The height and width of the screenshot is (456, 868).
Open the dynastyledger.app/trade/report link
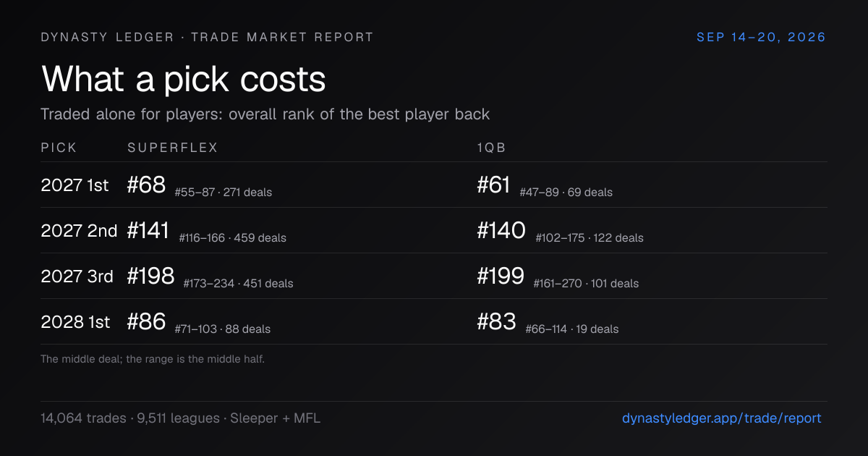click(722, 418)
